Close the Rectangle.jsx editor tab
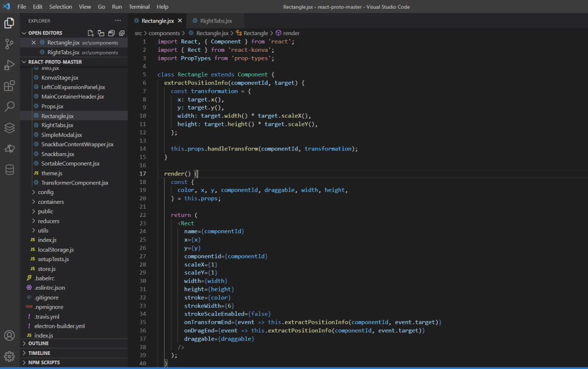This screenshot has width=588, height=369. click(x=180, y=20)
